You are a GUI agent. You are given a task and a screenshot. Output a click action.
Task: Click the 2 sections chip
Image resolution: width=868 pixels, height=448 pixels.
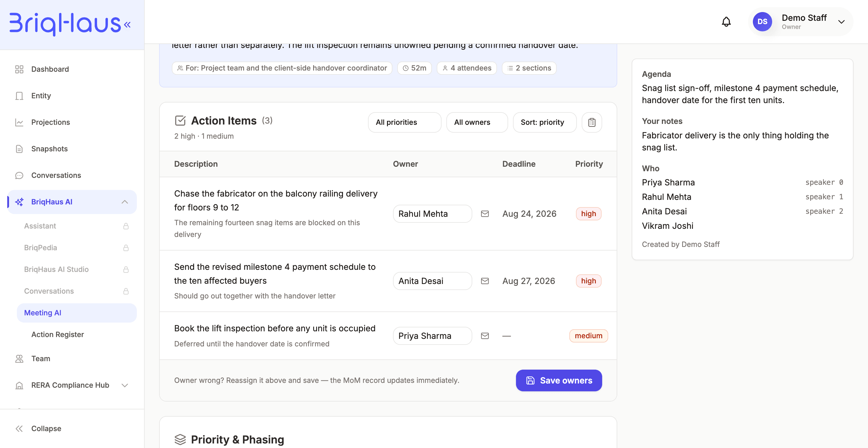(529, 68)
